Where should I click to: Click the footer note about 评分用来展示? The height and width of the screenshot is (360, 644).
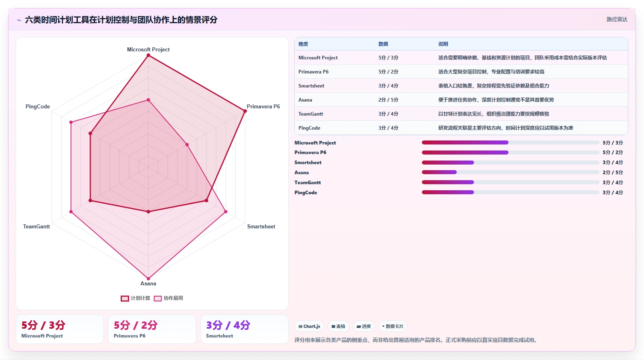click(416, 340)
